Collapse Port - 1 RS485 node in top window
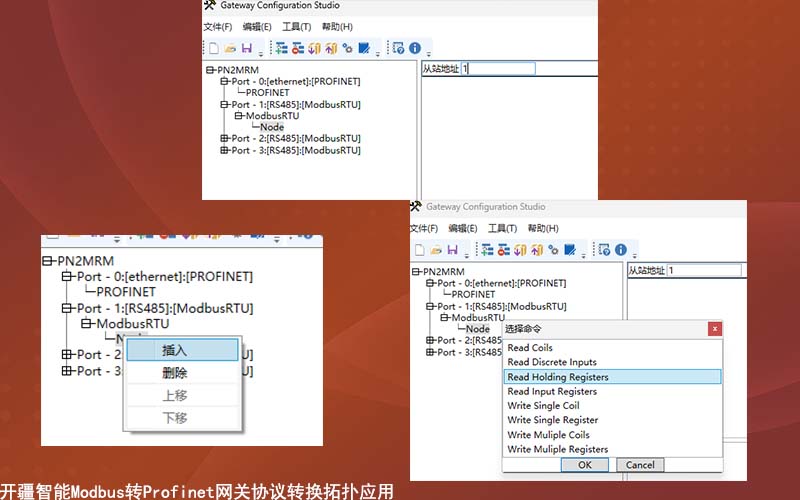Screen dimensions: 800x500 point(224,105)
